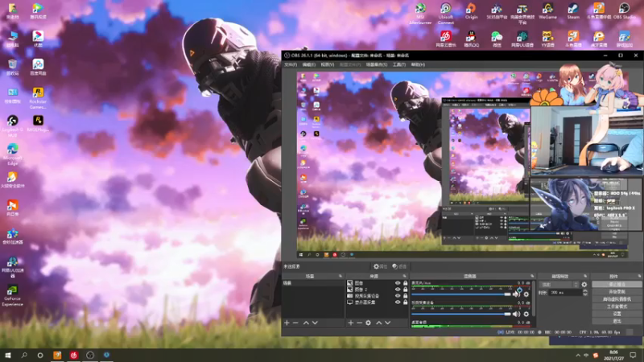The height and width of the screenshot is (362, 644).
Task: Undock the Controls (控件) panel via its header icon
Action: point(639,276)
